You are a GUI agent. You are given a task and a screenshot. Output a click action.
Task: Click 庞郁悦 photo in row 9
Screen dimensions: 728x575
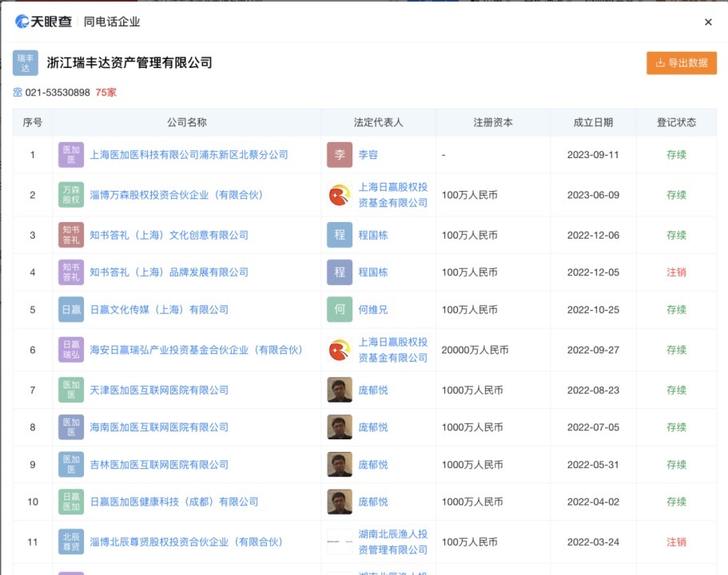point(340,465)
